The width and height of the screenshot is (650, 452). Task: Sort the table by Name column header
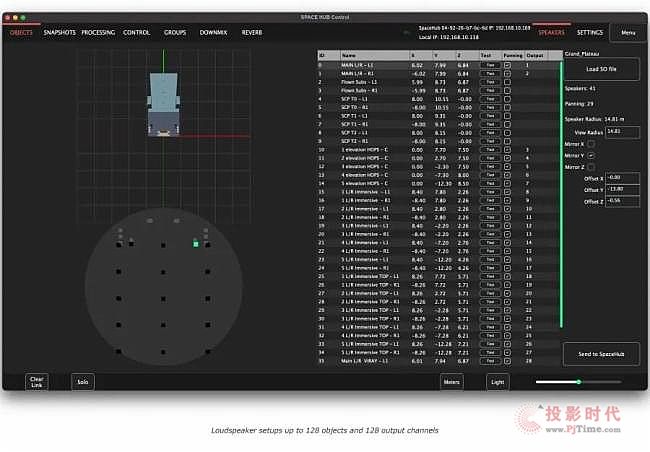tap(348, 56)
